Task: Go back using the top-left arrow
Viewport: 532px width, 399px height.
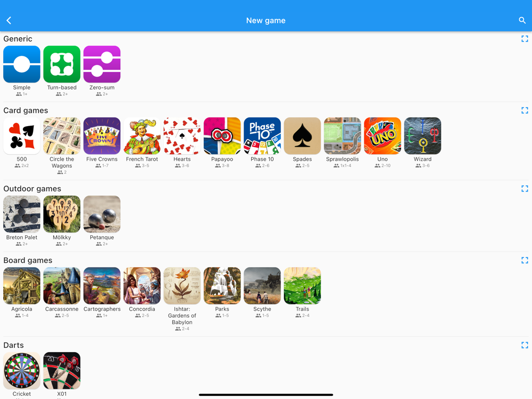Action: [9, 20]
